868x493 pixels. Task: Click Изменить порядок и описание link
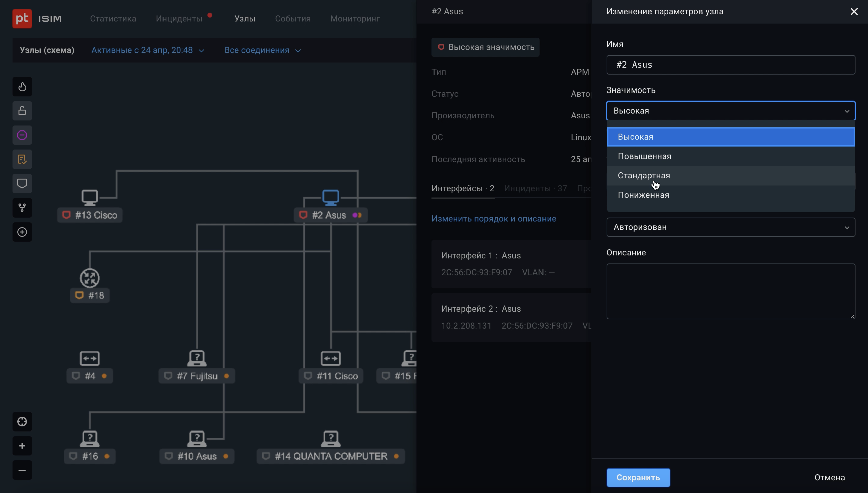tap(494, 218)
